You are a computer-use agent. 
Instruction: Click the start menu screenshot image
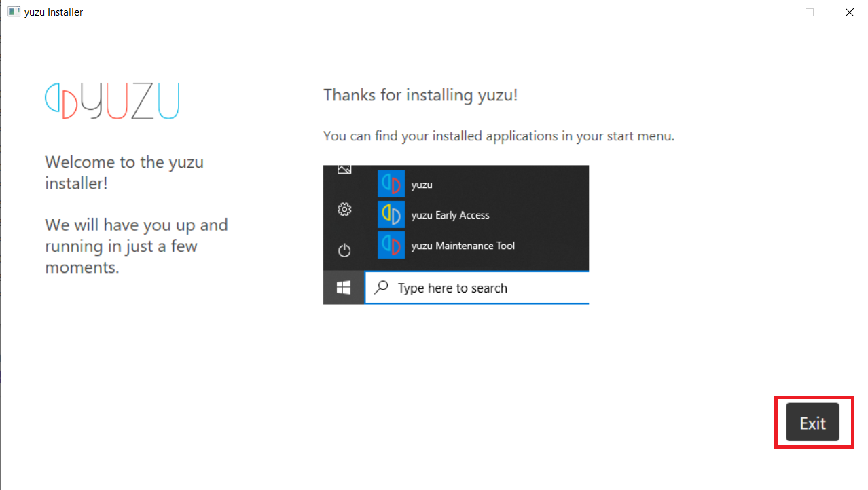(x=456, y=234)
